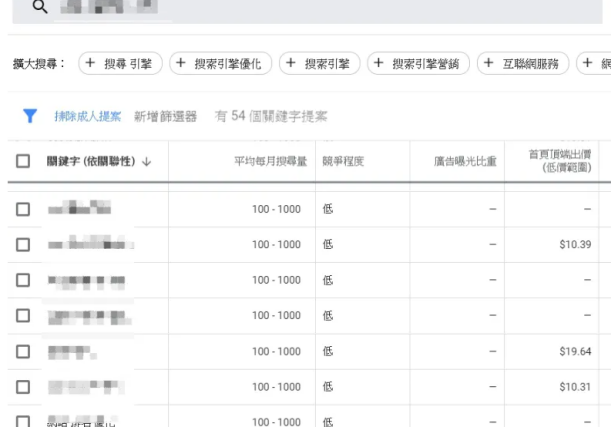Image resolution: width=611 pixels, height=427 pixels.
Task: Check the third keyword row checkbox
Action: tap(23, 280)
